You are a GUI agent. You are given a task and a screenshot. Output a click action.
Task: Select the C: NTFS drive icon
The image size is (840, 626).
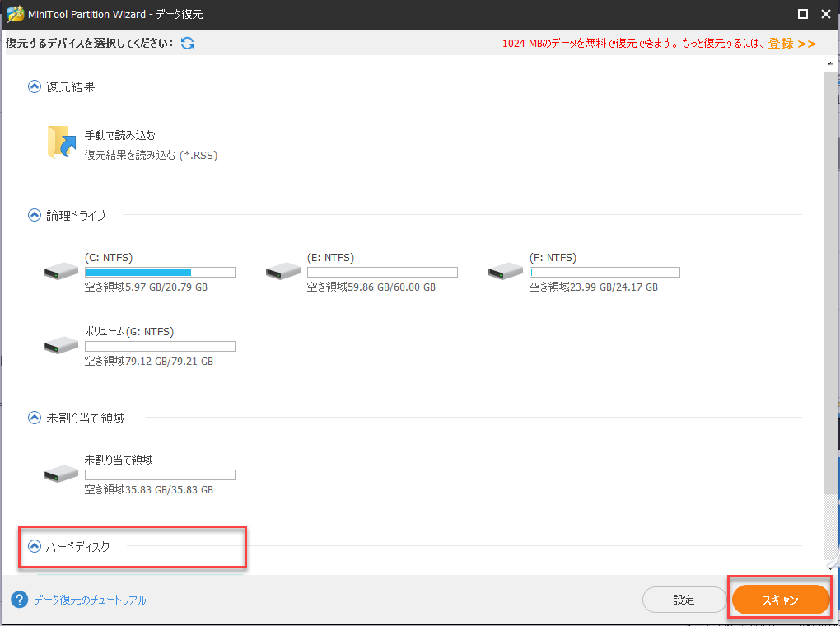pyautogui.click(x=59, y=272)
